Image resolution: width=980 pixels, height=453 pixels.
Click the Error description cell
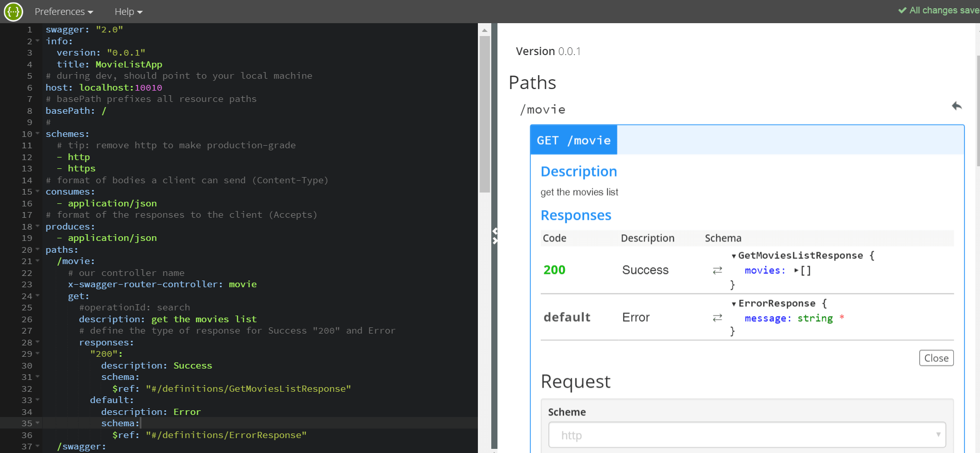point(636,318)
